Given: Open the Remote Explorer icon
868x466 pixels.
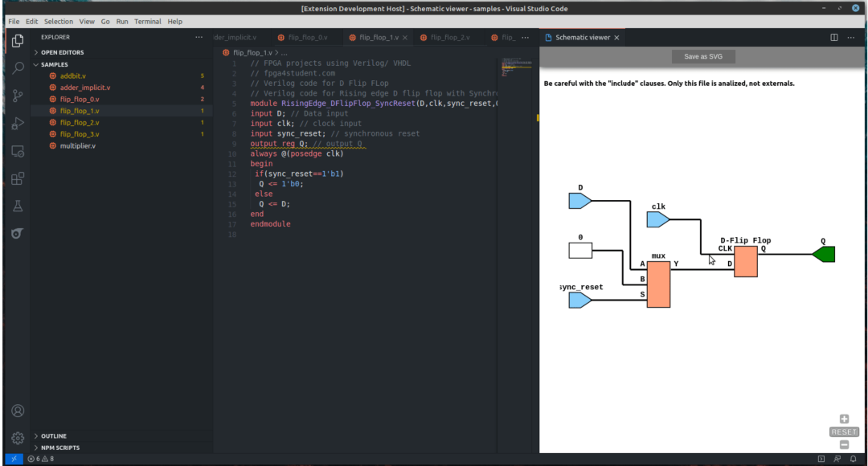Looking at the screenshot, I should coord(18,151).
